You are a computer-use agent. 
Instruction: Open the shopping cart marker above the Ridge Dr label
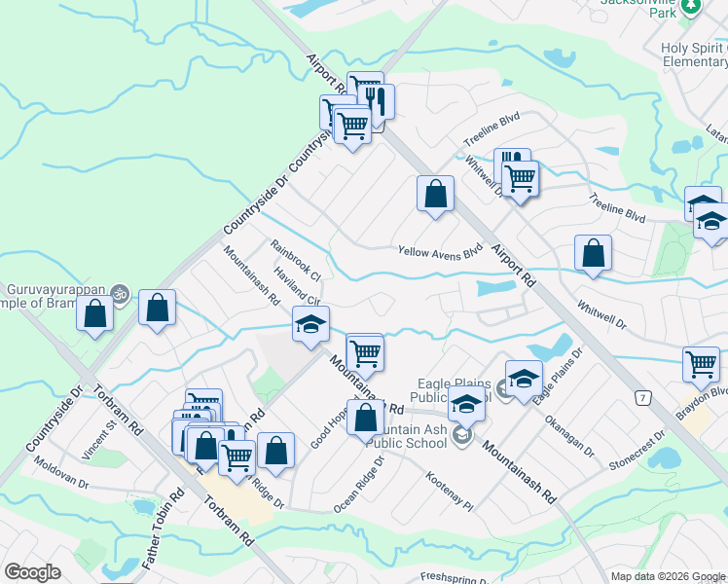tap(237, 458)
